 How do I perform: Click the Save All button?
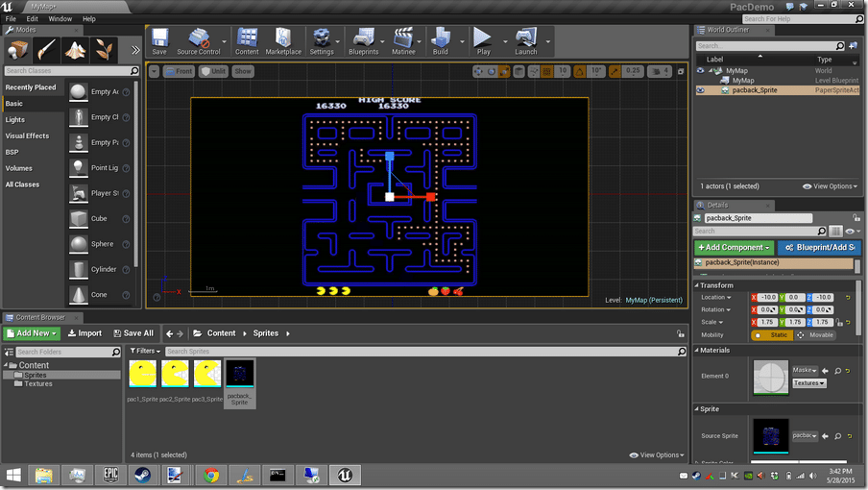133,333
